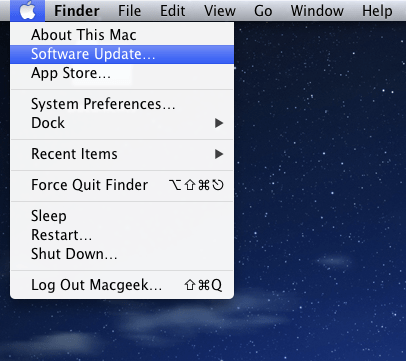Viewport: 406px width, 361px height.
Task: Open the View menu
Action: (x=220, y=11)
